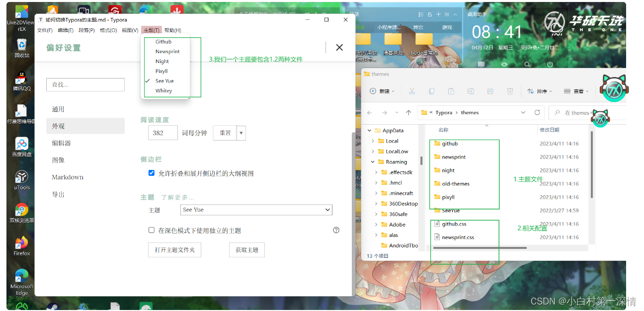
Task: Launch Firefox from the desktop
Action: coord(21,246)
